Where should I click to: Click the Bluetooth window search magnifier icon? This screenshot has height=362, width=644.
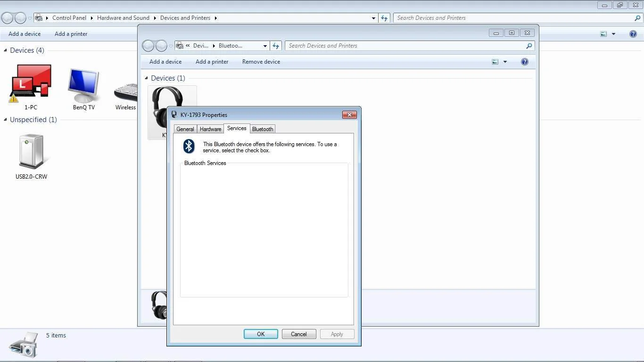529,46
